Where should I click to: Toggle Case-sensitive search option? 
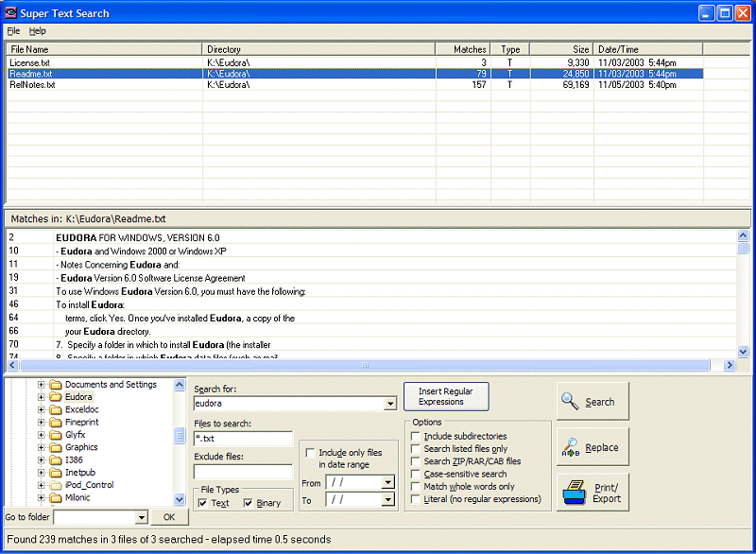[x=416, y=474]
